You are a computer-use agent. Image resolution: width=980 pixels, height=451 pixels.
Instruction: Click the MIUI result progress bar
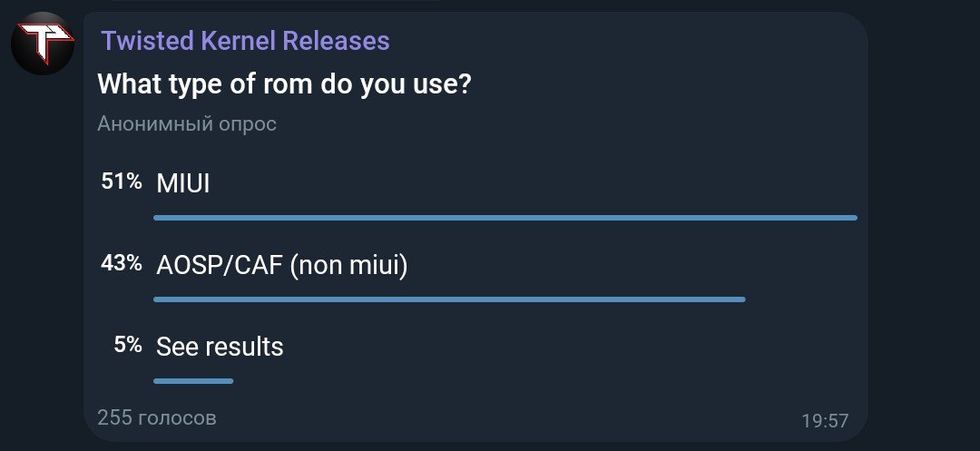[505, 218]
